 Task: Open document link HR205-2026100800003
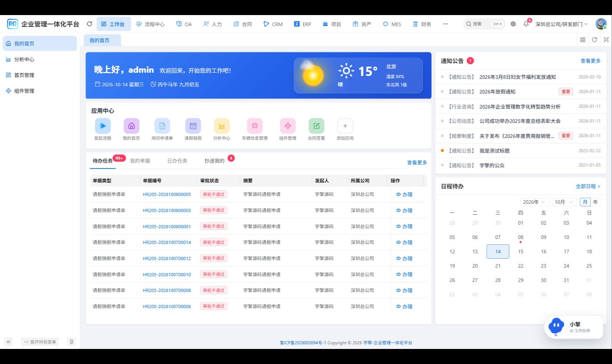[x=167, y=211]
